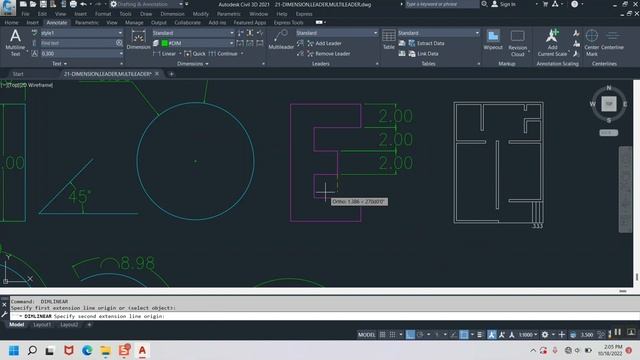This screenshot has width=640, height=360.
Task: Click the Open file icon in quick access toolbar
Action: coord(33,4)
